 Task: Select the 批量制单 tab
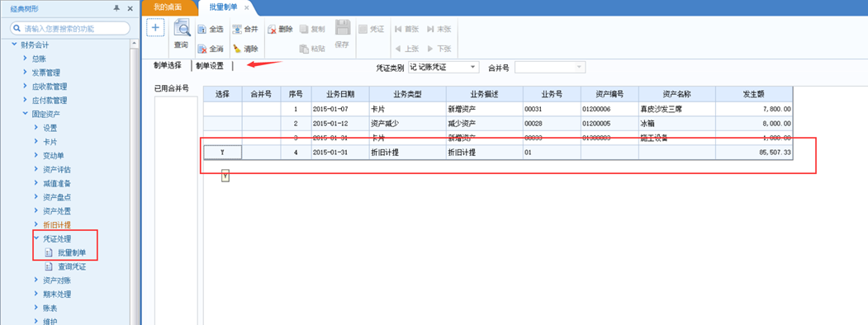click(224, 7)
